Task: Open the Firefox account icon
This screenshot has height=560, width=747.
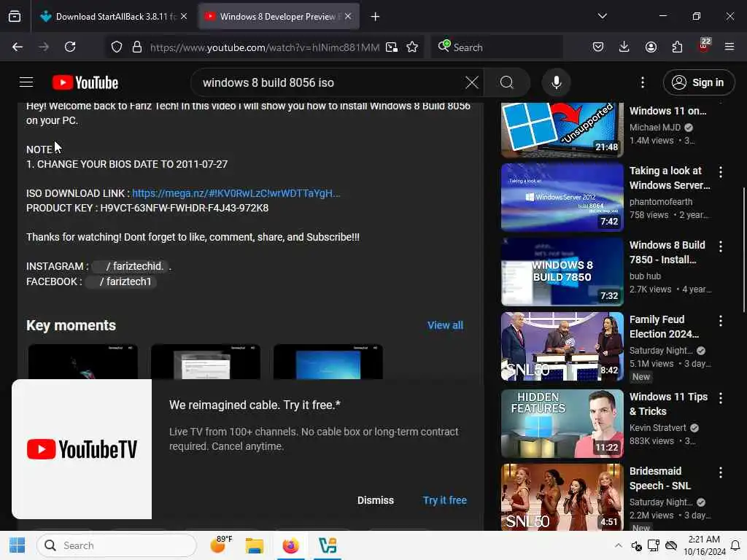Action: (651, 47)
